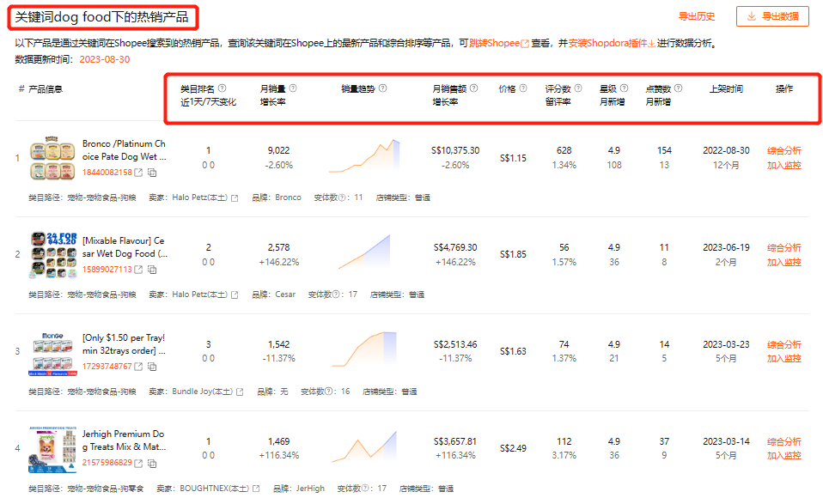Open 综合分析 for Cesar Wet Dog Food
The image size is (823, 504).
(783, 247)
